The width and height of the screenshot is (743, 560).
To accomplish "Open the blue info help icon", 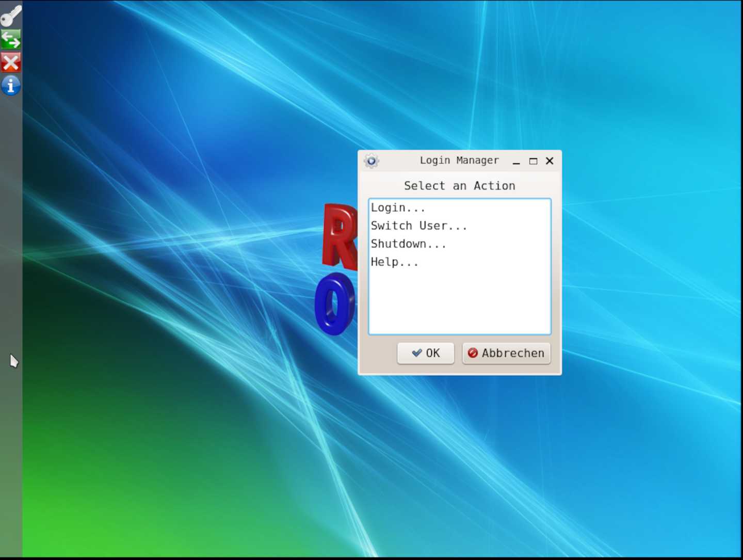I will click(x=11, y=86).
